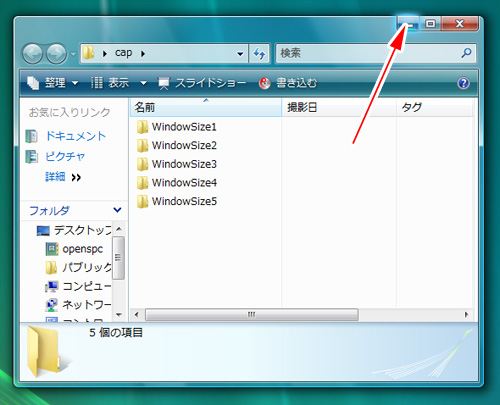Click the 5 個の項目 status text
The image size is (500, 405).
[x=116, y=333]
